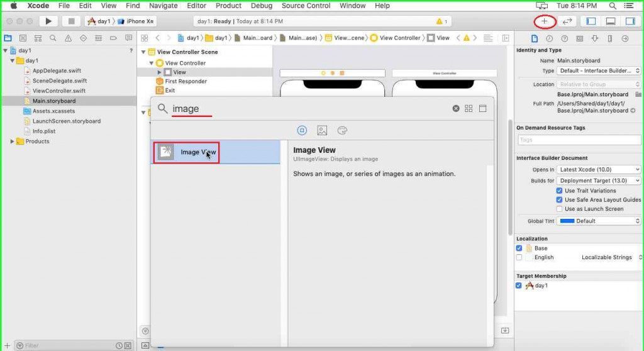Image resolution: width=644 pixels, height=351 pixels.
Task: Toggle Use Safe Area Layout Guides
Action: [559, 200]
